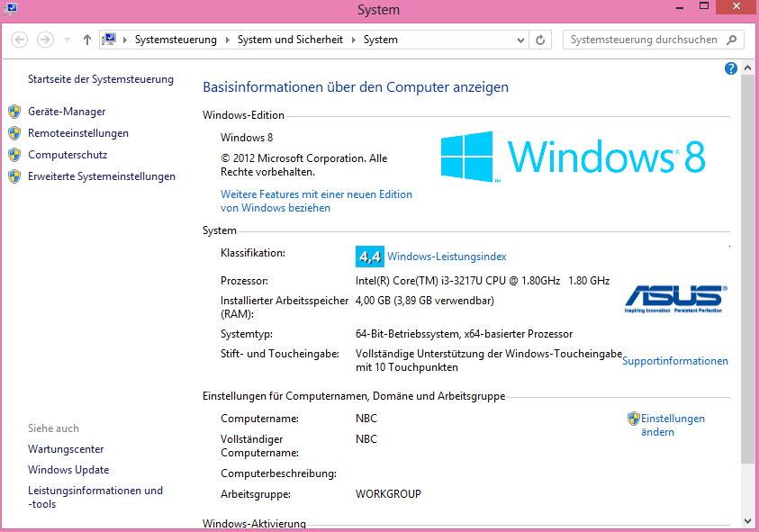Minimize the System window
Viewport: 759px width, 532px height.
[680, 7]
